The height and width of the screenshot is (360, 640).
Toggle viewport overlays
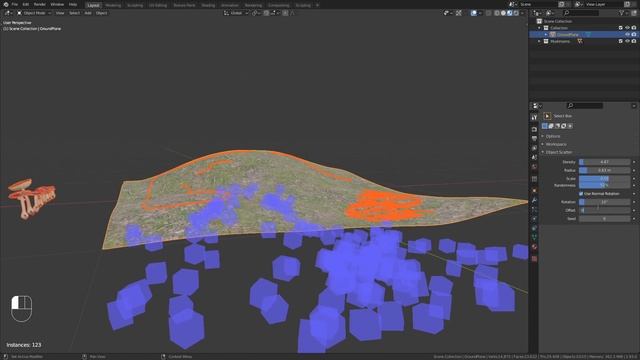(473, 13)
